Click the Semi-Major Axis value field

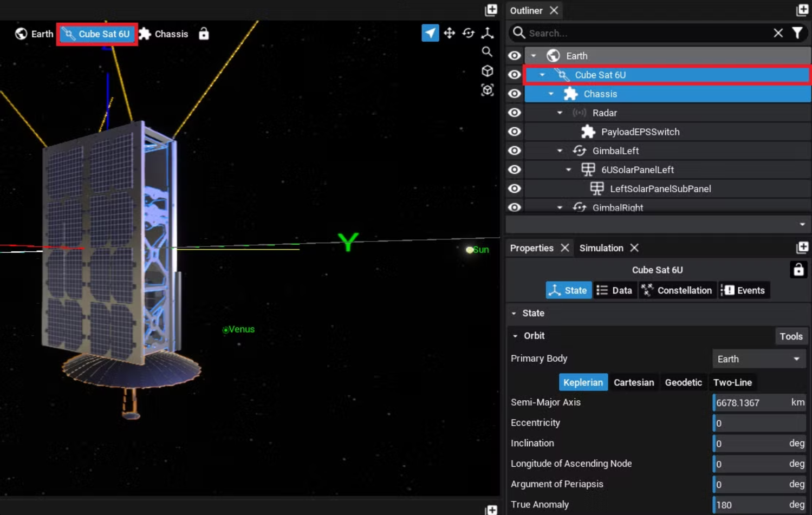click(759, 402)
